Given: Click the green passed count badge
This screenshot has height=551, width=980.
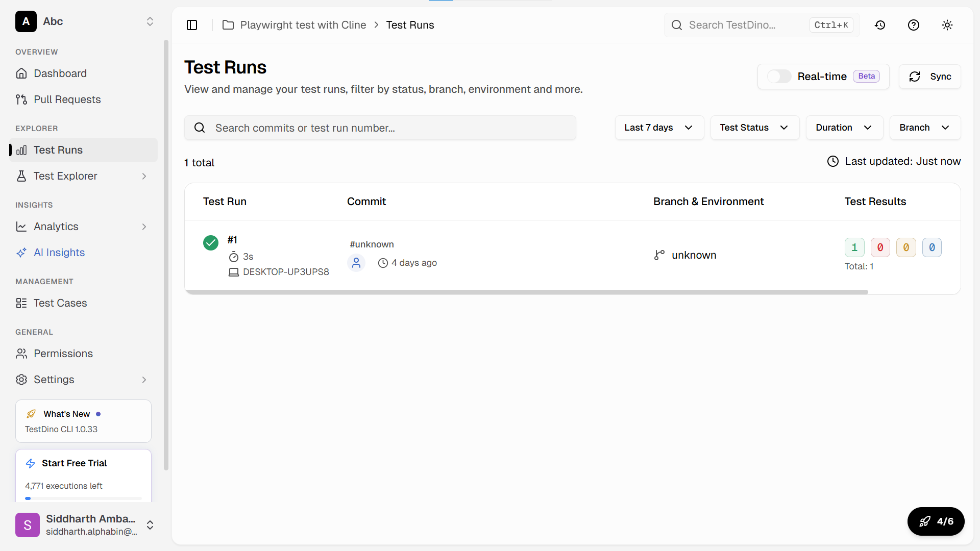Looking at the screenshot, I should pos(854,247).
